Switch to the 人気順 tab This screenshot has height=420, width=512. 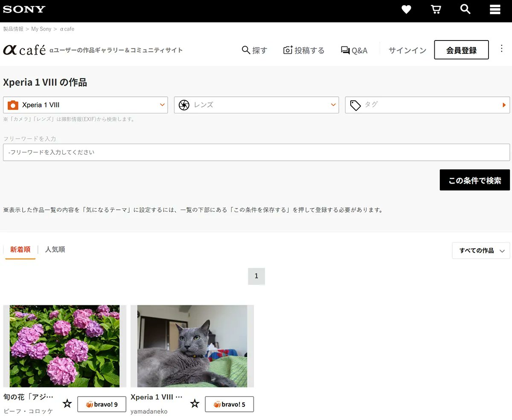[55, 249]
